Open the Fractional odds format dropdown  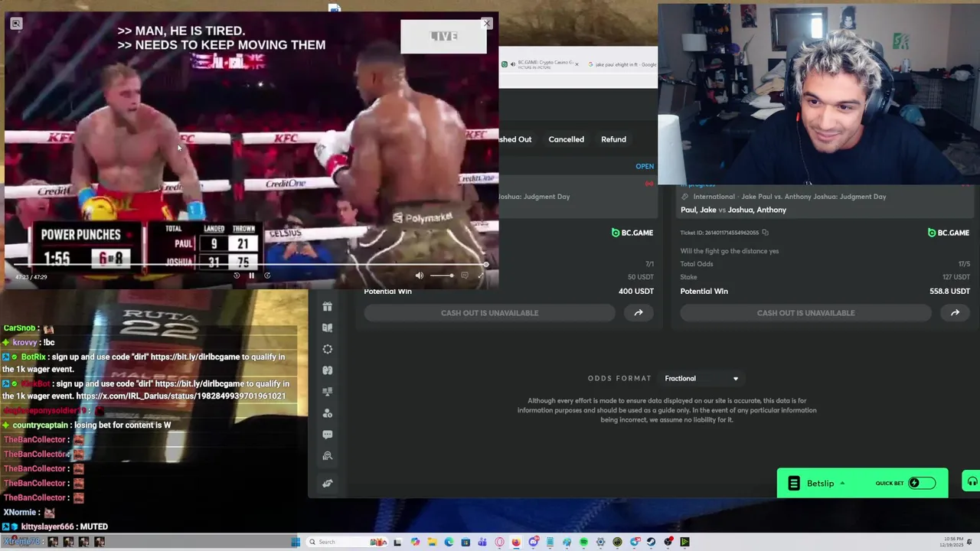click(x=701, y=378)
